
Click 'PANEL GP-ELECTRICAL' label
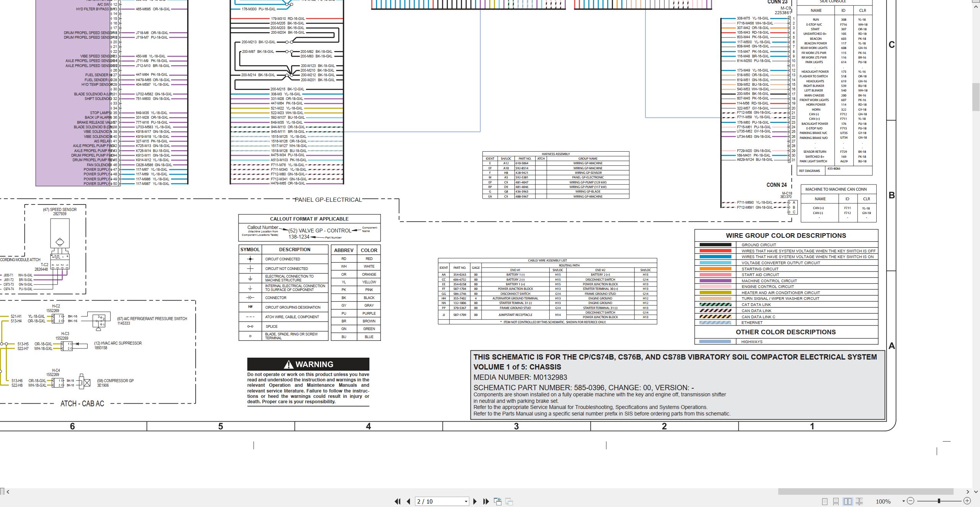[x=328, y=200]
